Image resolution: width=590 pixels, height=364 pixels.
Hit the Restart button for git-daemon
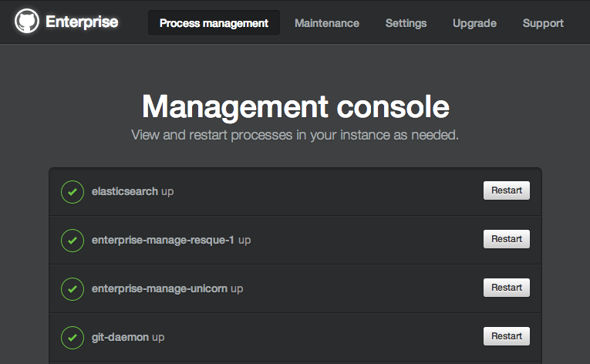pyautogui.click(x=506, y=336)
